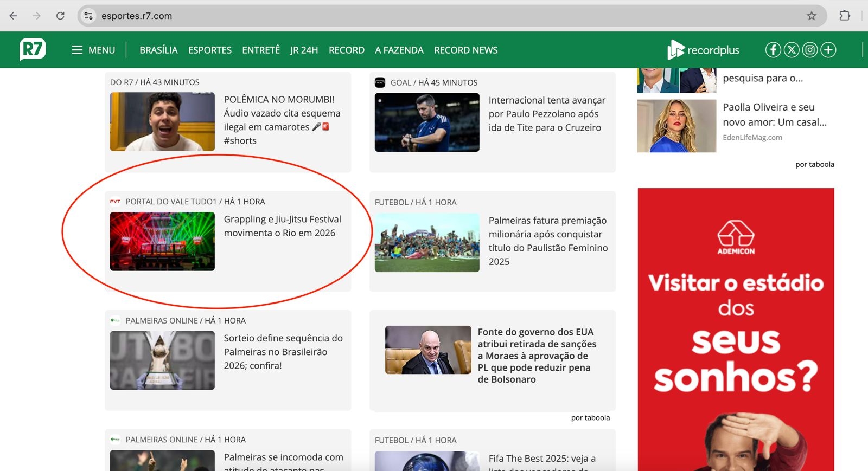The height and width of the screenshot is (471, 868).
Task: Open the hamburger MENU
Action: click(93, 50)
